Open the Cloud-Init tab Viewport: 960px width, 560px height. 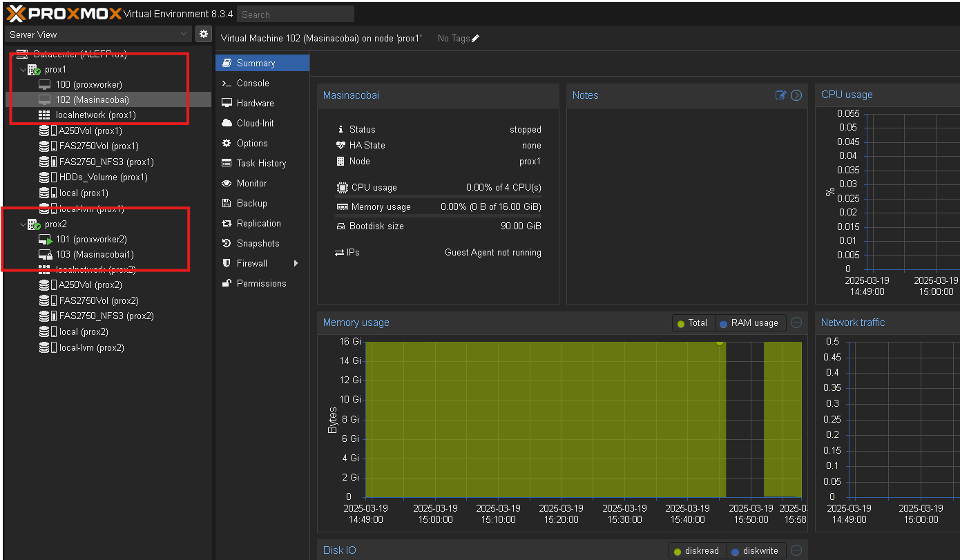[262, 123]
